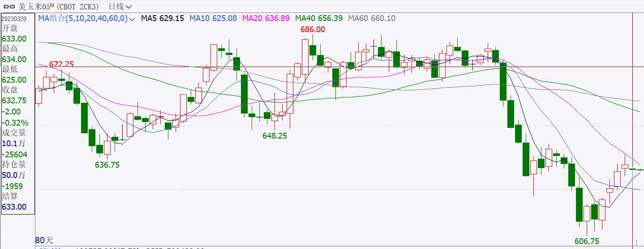Click the chain link icon beside 美玉米05
Screen dimensions: 644x249
tap(9, 7)
